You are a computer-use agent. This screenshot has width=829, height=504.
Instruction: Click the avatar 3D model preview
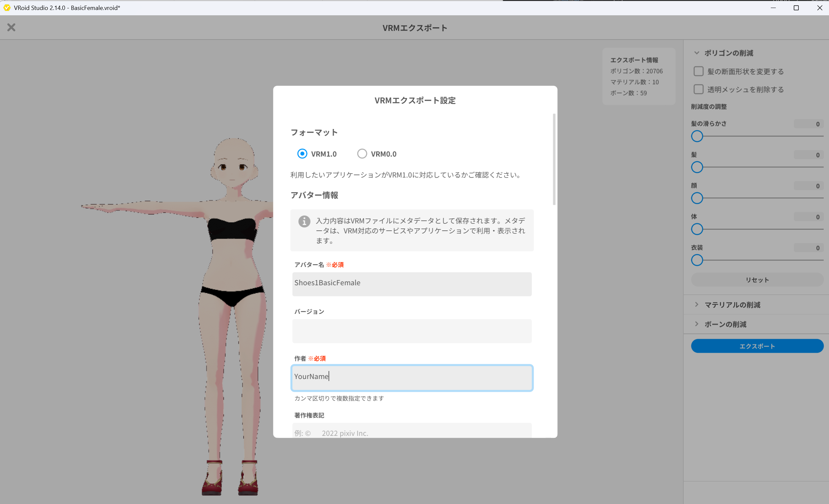coord(232,316)
